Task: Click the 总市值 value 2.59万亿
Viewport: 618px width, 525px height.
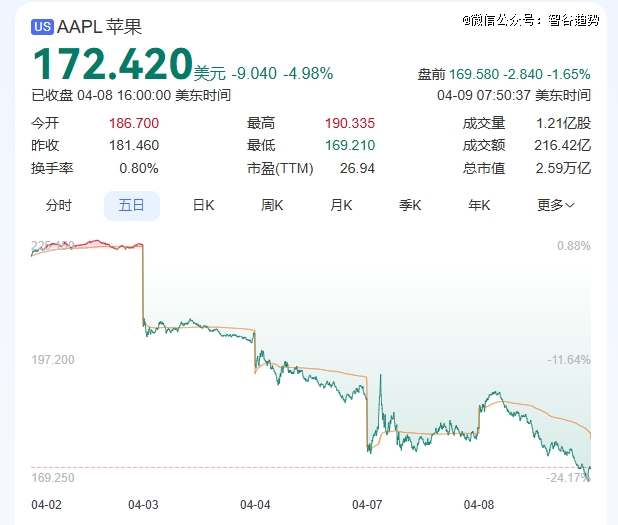Action: (x=563, y=168)
